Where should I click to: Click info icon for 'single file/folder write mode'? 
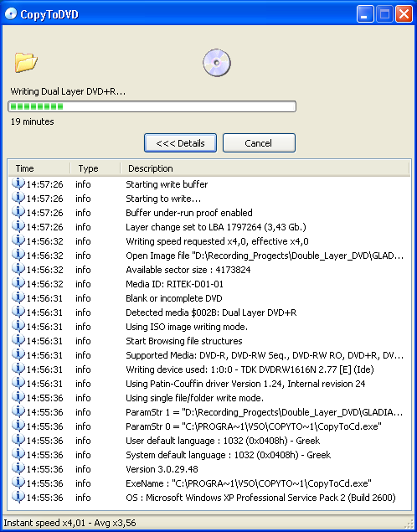pos(18,398)
